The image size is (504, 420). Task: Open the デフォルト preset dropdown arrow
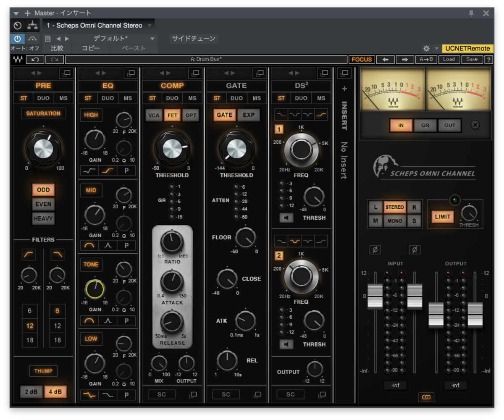coord(152,39)
